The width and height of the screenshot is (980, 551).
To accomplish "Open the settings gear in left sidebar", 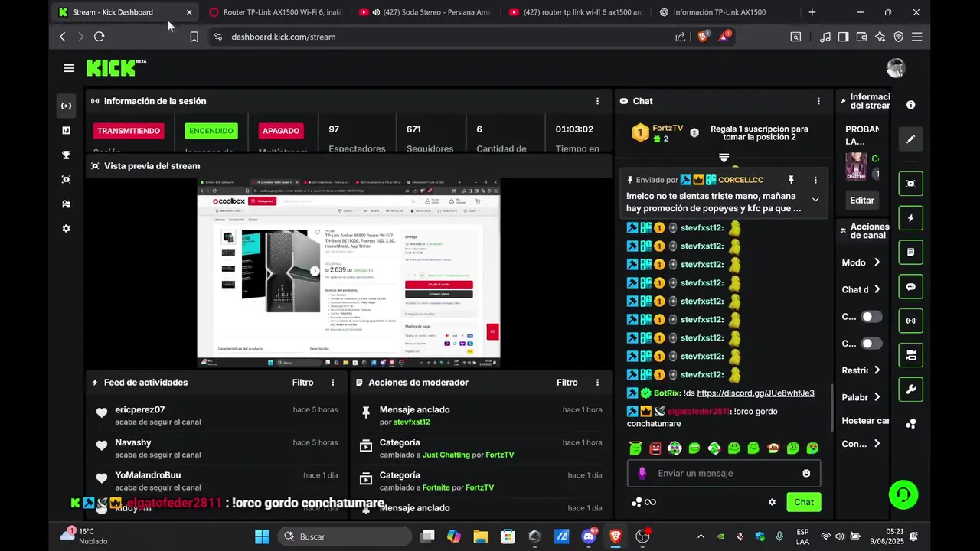I will [x=66, y=228].
